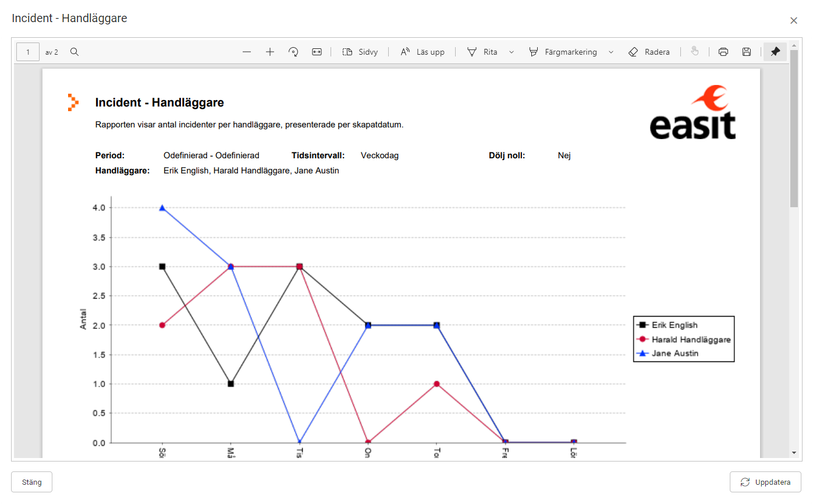This screenshot has height=504, width=813.
Task: Close the Incident - Handläggare dialog
Action: [x=793, y=20]
